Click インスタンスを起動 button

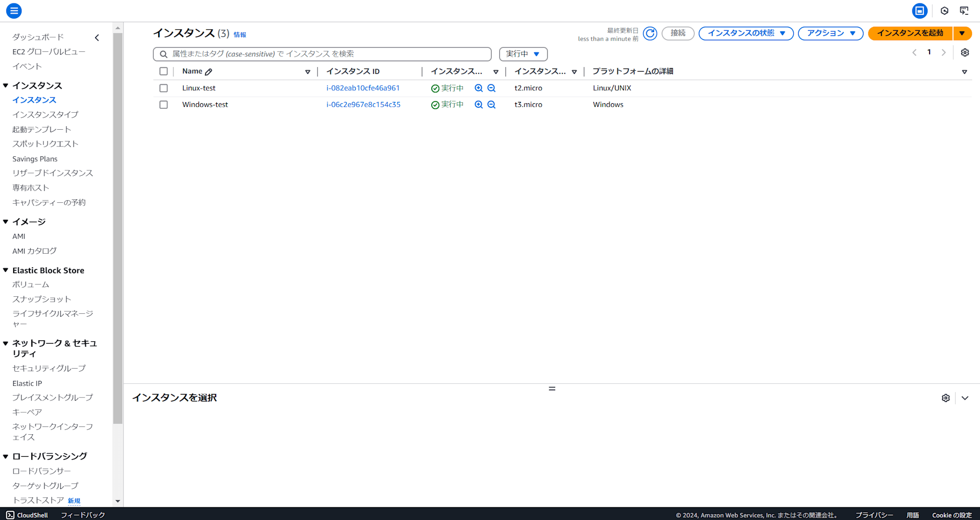pyautogui.click(x=910, y=33)
